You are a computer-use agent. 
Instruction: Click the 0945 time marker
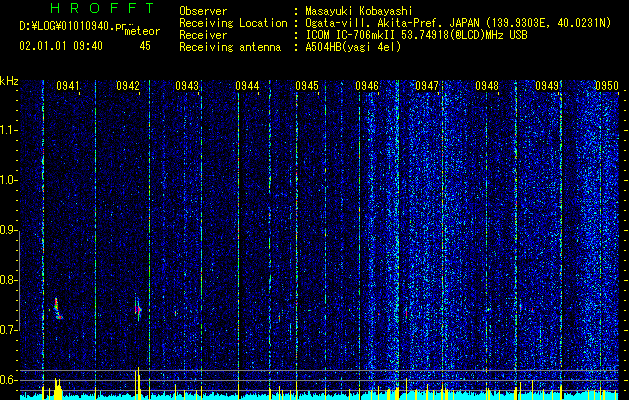(307, 86)
